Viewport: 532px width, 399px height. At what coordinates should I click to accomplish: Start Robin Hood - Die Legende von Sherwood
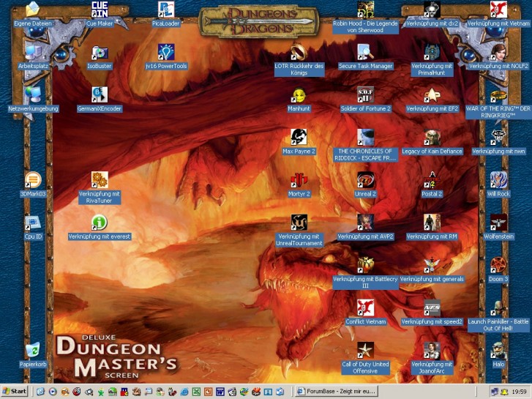click(x=365, y=10)
